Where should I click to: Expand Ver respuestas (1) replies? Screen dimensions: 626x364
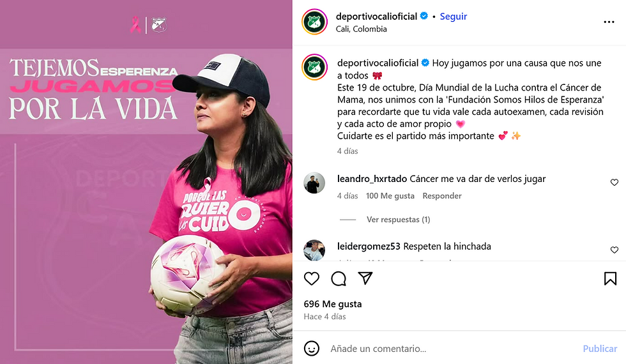tap(399, 220)
